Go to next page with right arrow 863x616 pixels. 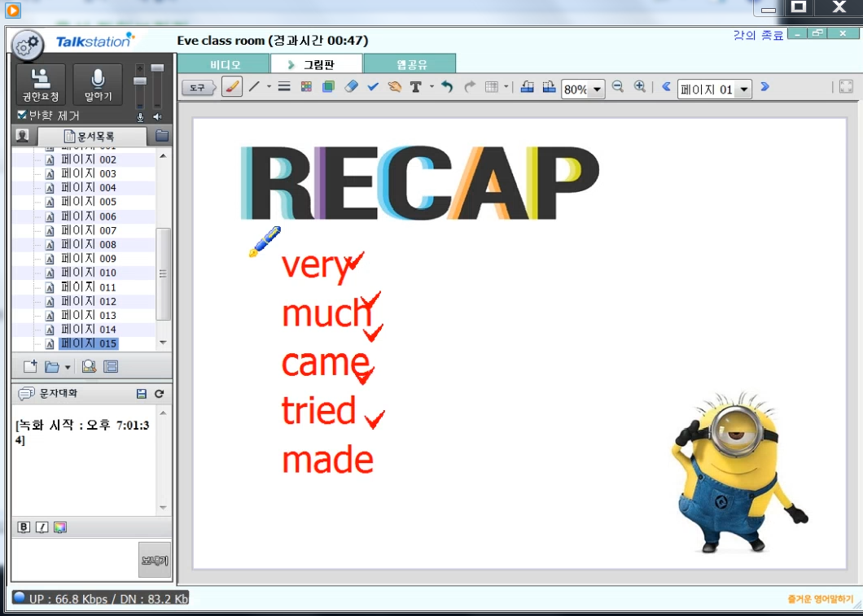[x=764, y=87]
